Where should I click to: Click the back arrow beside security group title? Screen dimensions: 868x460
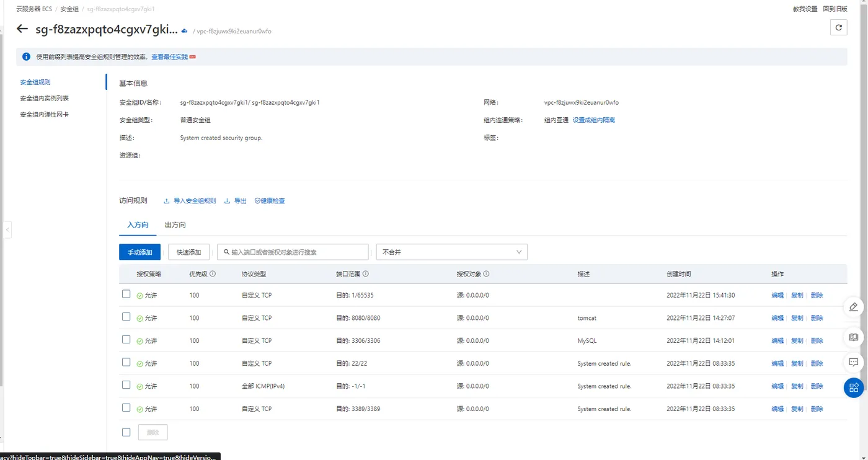coord(22,29)
